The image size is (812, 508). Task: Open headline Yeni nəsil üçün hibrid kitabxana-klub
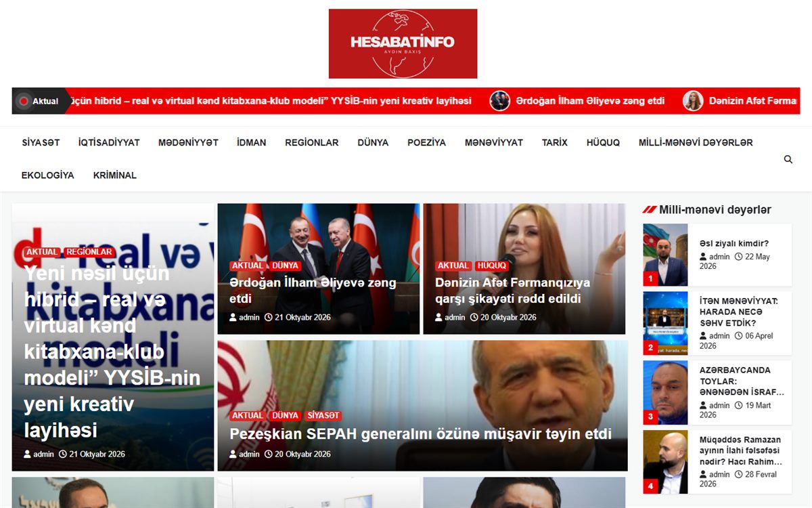[112, 352]
